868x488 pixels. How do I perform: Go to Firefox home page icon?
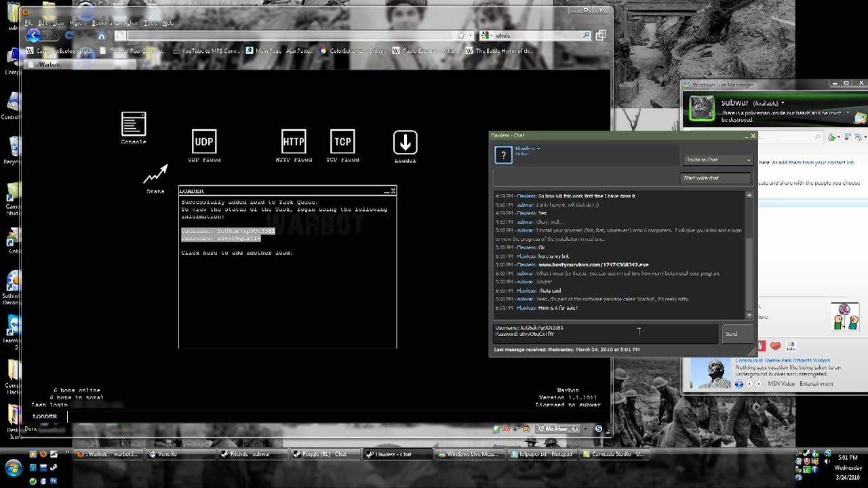102,36
